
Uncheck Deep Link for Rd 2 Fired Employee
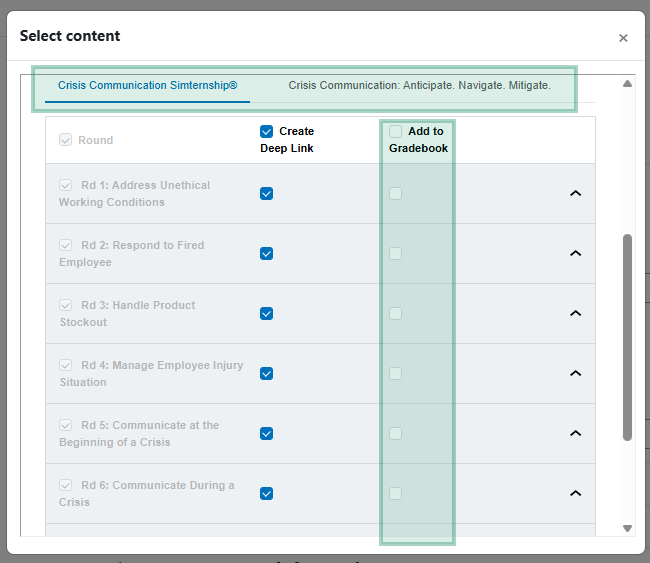point(267,253)
